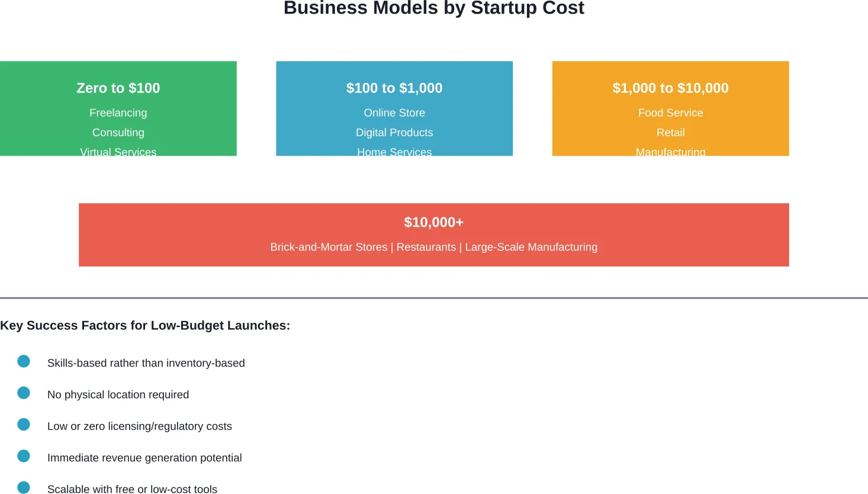Click the "Immediate revenue generation potential" text
The image size is (868, 494).
144,458
